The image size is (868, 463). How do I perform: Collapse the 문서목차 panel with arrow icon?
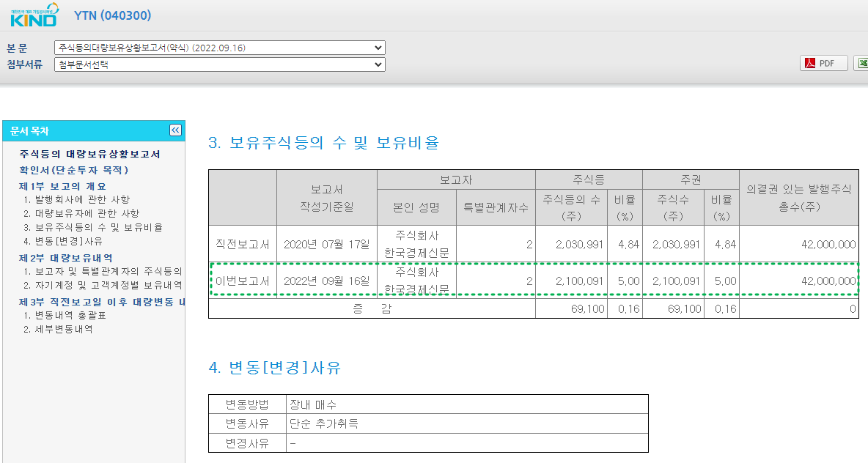[175, 130]
